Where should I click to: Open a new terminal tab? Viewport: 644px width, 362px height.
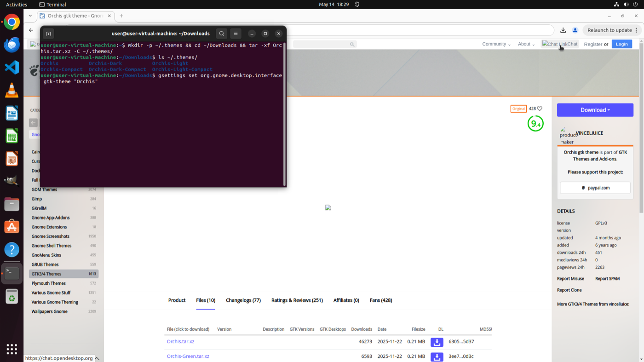[48, 34]
